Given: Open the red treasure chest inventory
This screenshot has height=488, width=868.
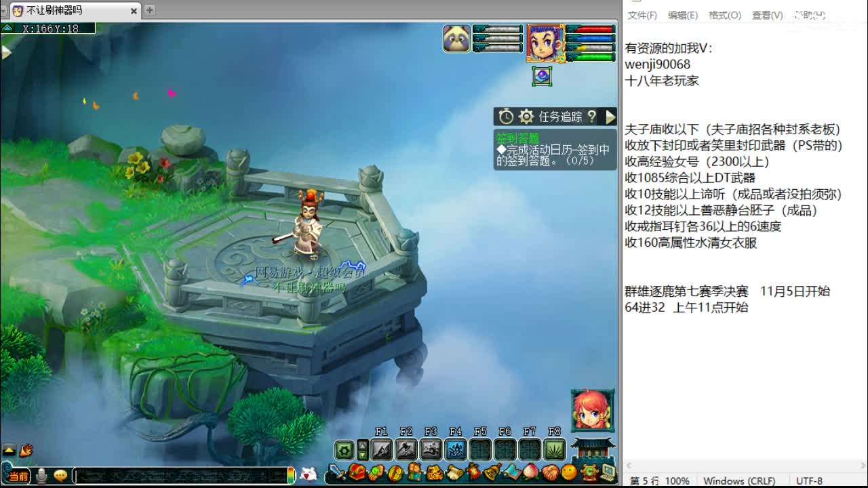Looking at the screenshot, I should tap(357, 472).
